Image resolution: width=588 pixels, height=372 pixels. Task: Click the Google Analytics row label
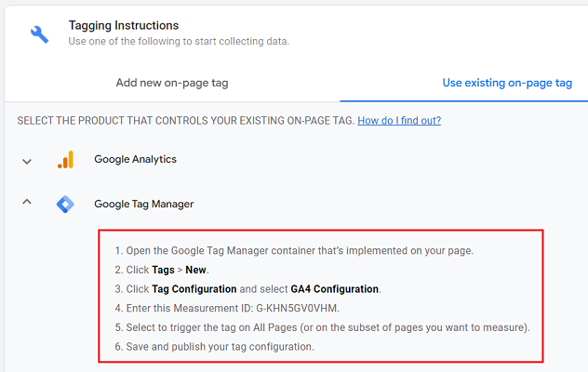coord(136,159)
